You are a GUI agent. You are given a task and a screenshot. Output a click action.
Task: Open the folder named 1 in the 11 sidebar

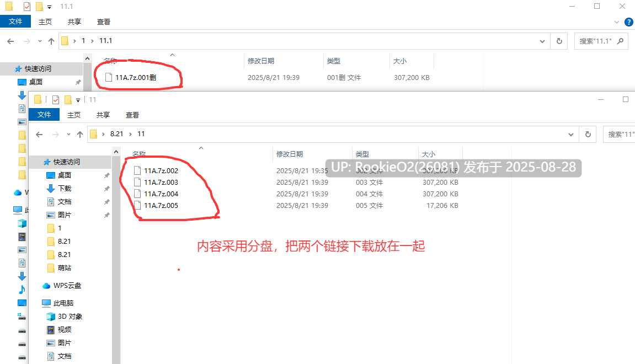60,228
